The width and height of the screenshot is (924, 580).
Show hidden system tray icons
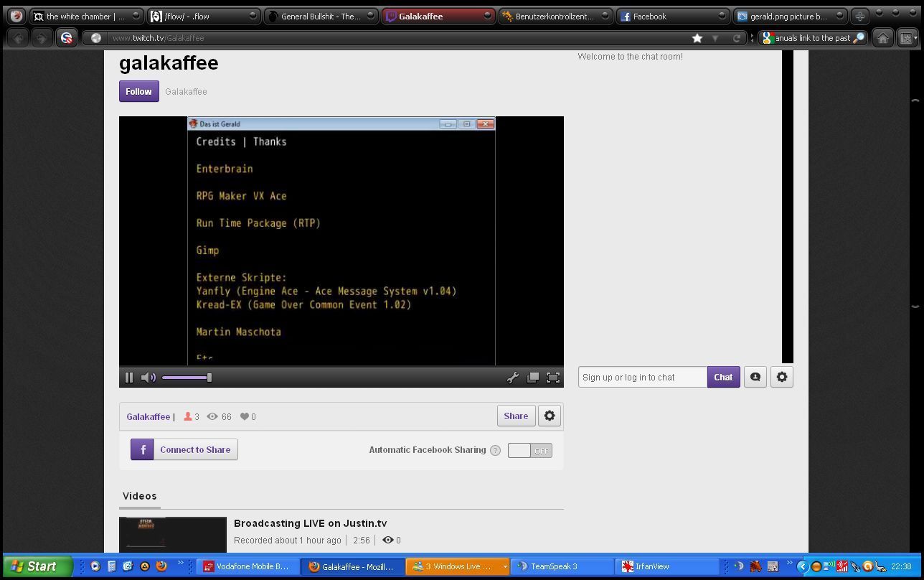point(803,566)
